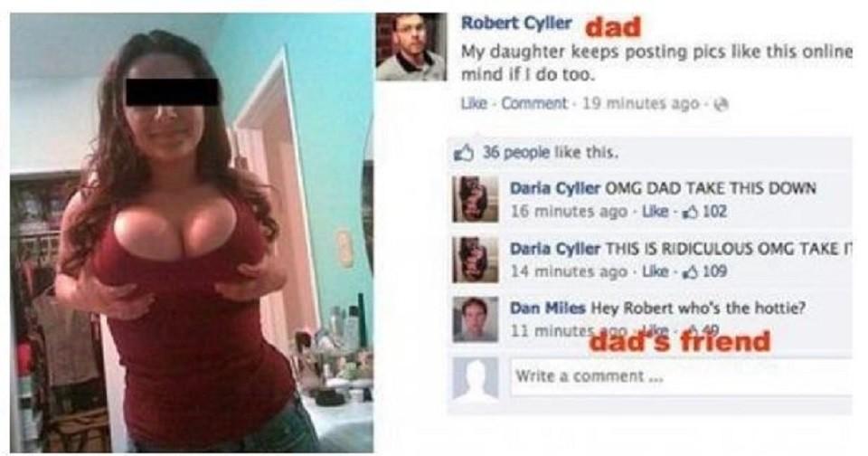Click the Comment link under the post
Viewport: 868px width, 456px height.
click(x=534, y=104)
